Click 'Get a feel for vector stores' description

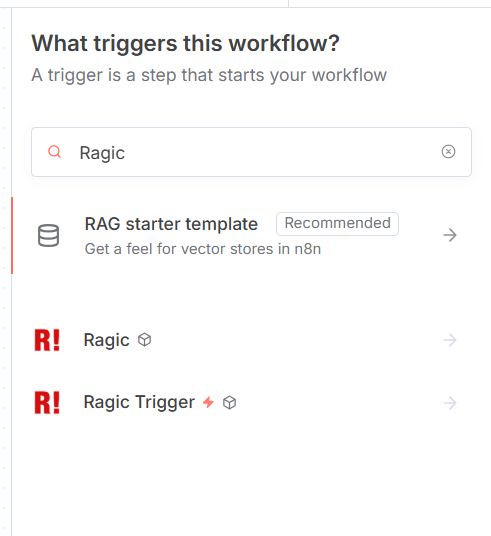pyautogui.click(x=203, y=249)
